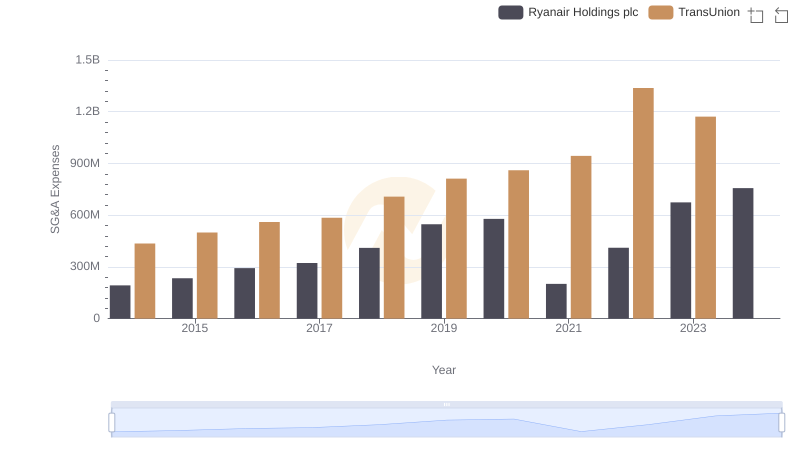Click y-axis label 300M

coord(85,266)
